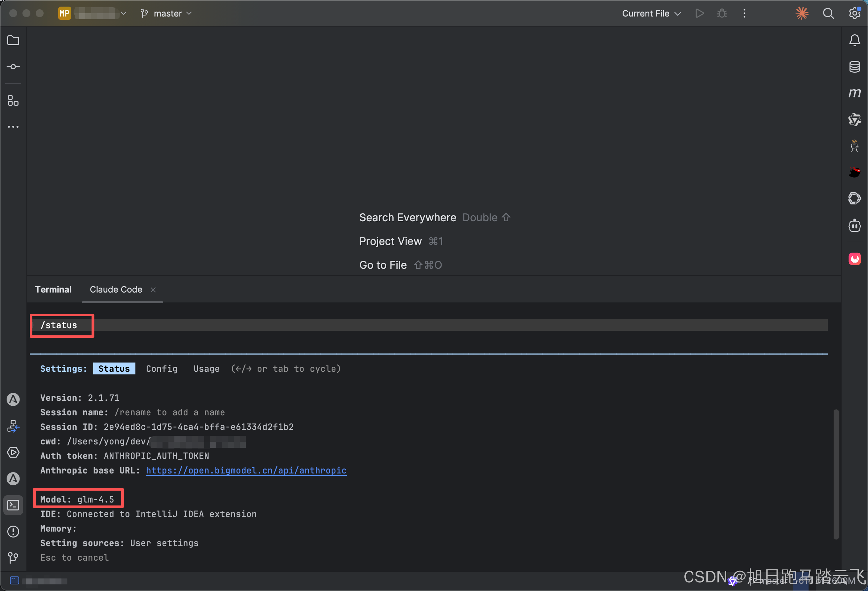This screenshot has height=591, width=868.
Task: Select the Config settings tab
Action: coord(162,368)
